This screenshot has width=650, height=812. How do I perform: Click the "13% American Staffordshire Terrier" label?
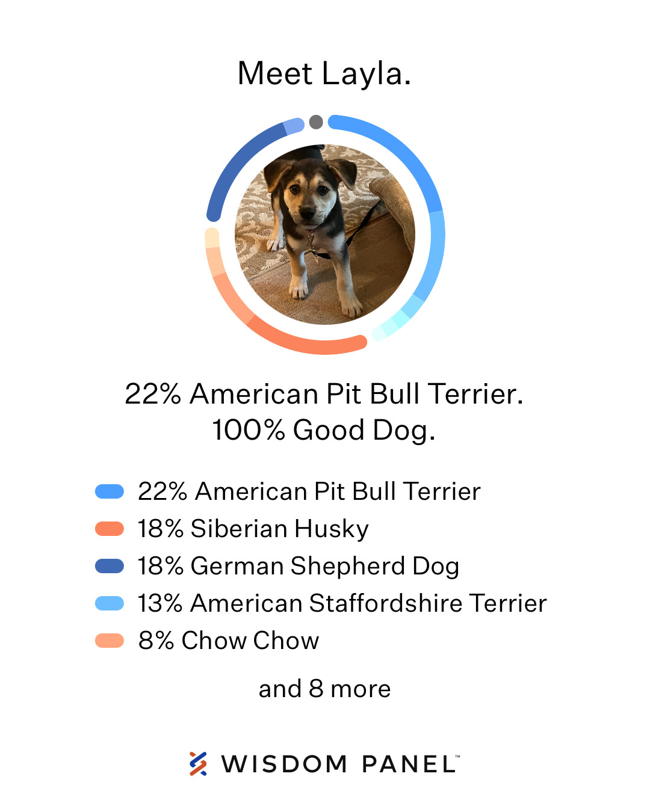pos(342,603)
